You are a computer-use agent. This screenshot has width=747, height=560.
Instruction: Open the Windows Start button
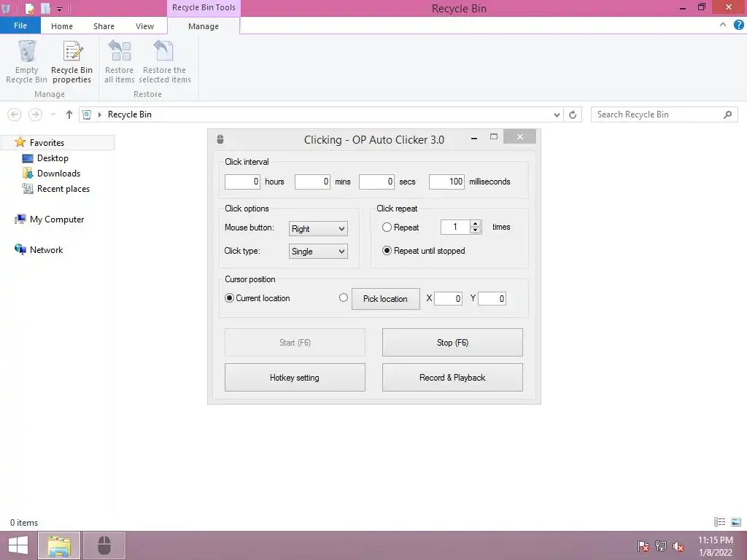(x=18, y=545)
